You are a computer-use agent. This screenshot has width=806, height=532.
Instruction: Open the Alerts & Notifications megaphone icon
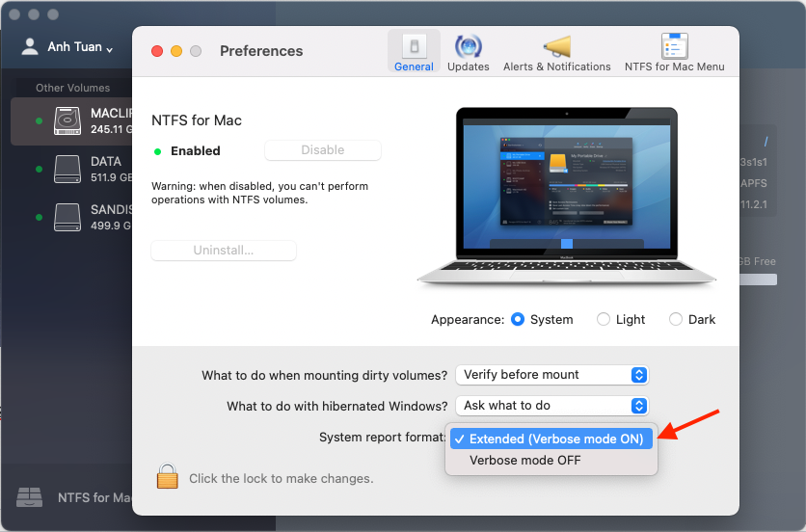[x=556, y=46]
